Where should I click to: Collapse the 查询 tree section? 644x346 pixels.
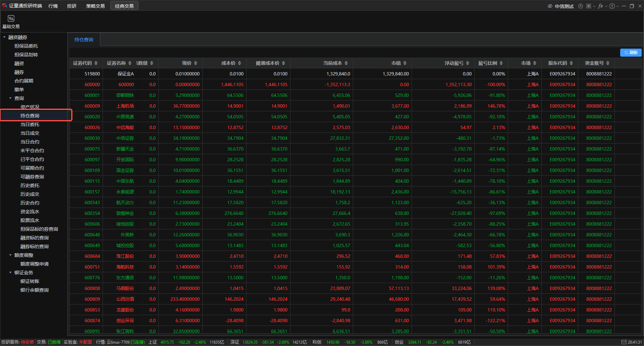(10, 98)
